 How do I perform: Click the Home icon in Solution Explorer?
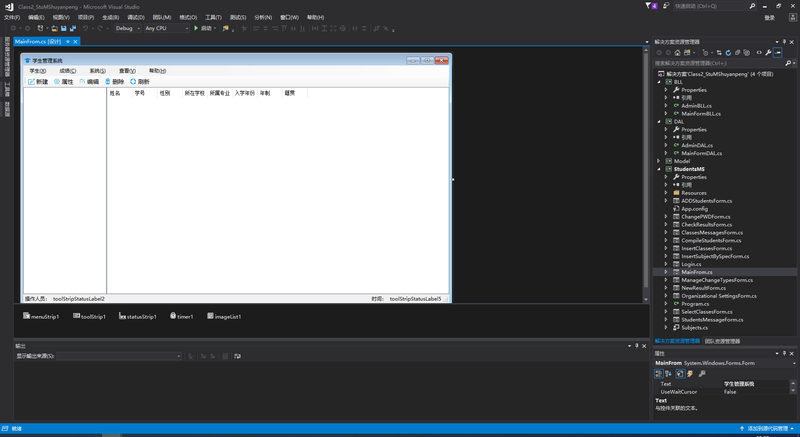coord(678,53)
